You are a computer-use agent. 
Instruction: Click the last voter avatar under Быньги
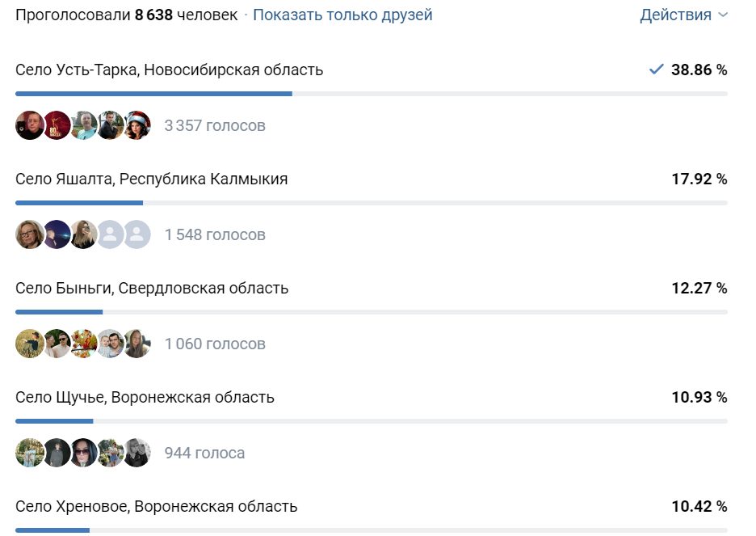click(137, 344)
